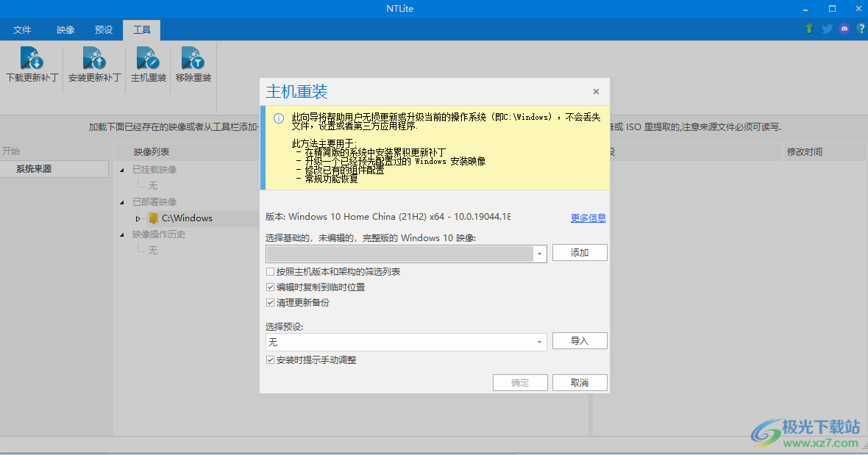Image resolution: width=868 pixels, height=455 pixels.
Task: Select the 工具 tab
Action: coord(142,30)
